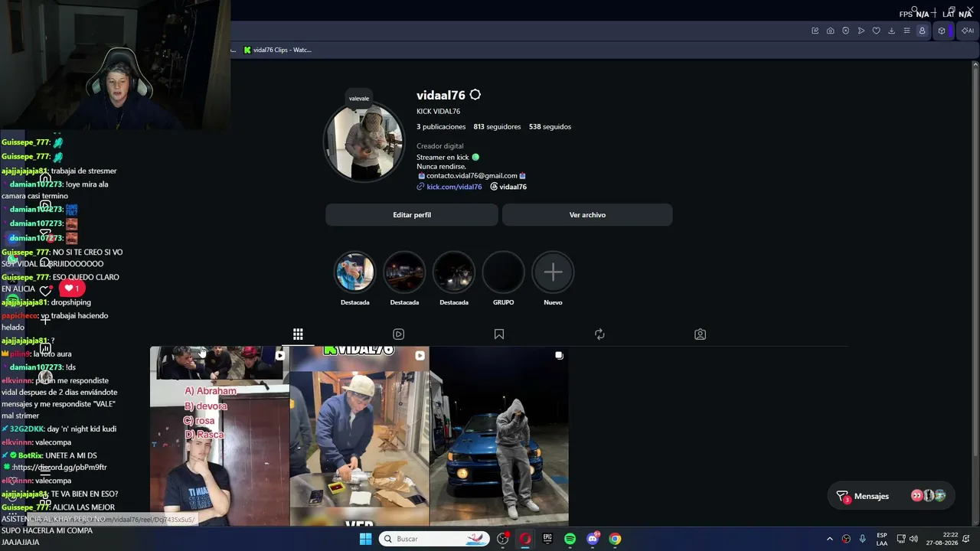This screenshot has height=551, width=980.
Task: Open the second Destacada highlight with city lights
Action: point(404,272)
